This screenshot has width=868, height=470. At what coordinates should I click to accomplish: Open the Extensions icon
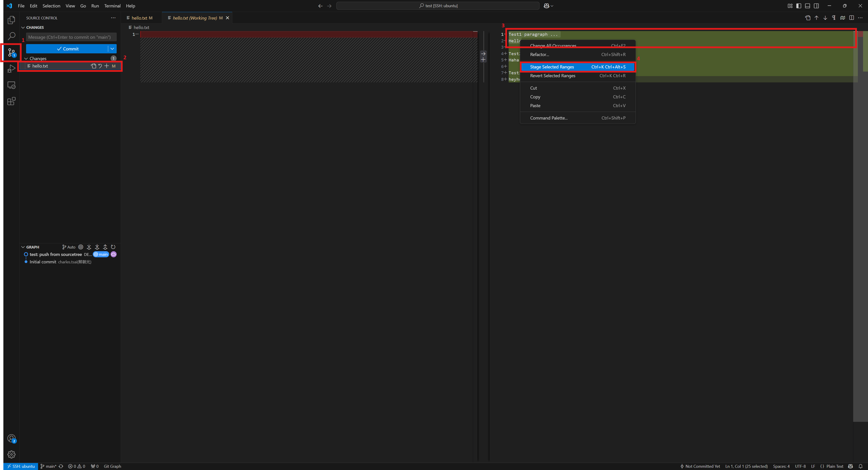pyautogui.click(x=11, y=101)
